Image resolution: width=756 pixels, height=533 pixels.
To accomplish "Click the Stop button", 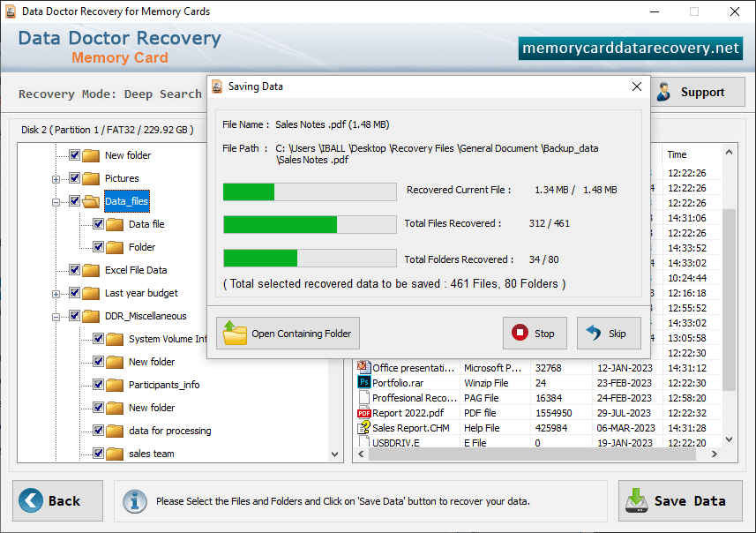I will click(x=535, y=333).
